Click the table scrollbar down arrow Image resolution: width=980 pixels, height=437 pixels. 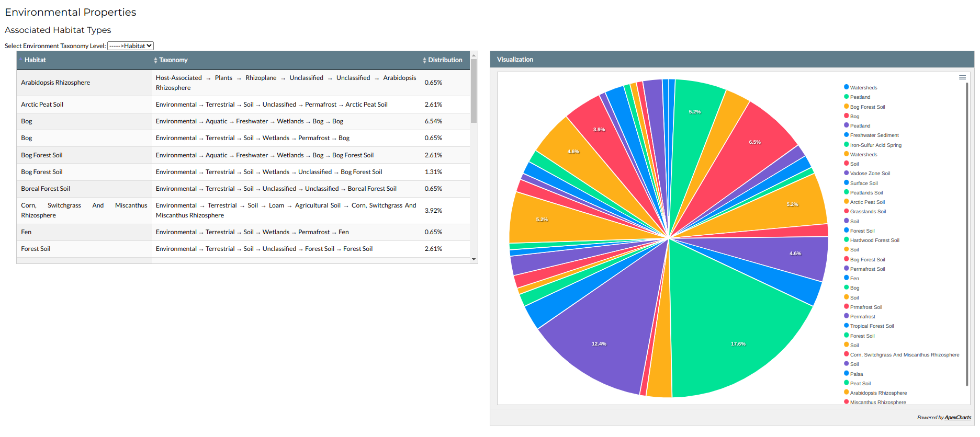(474, 259)
